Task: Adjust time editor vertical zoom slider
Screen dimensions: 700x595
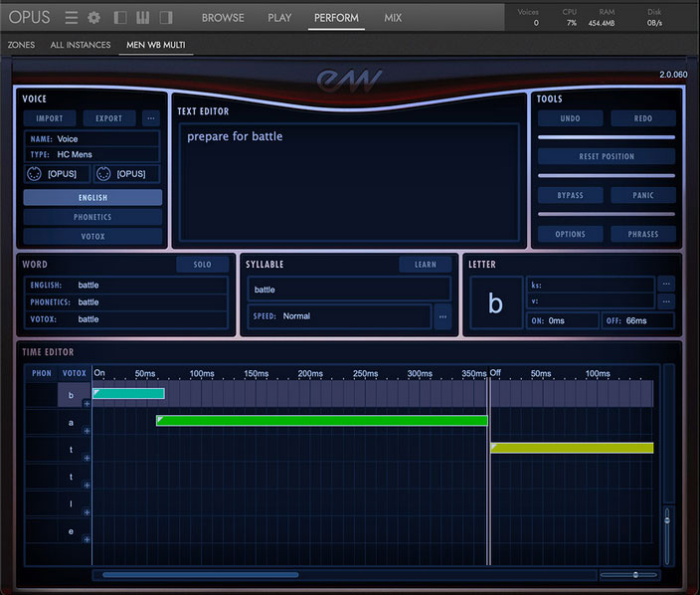Action: (667, 520)
